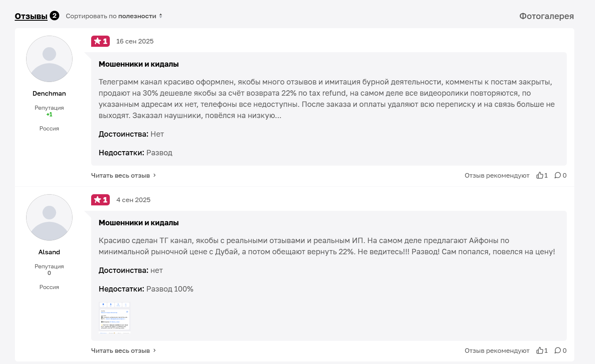Click the red star rating badge dated 16 сен 2025
The height and width of the screenshot is (364, 595).
coord(100,41)
